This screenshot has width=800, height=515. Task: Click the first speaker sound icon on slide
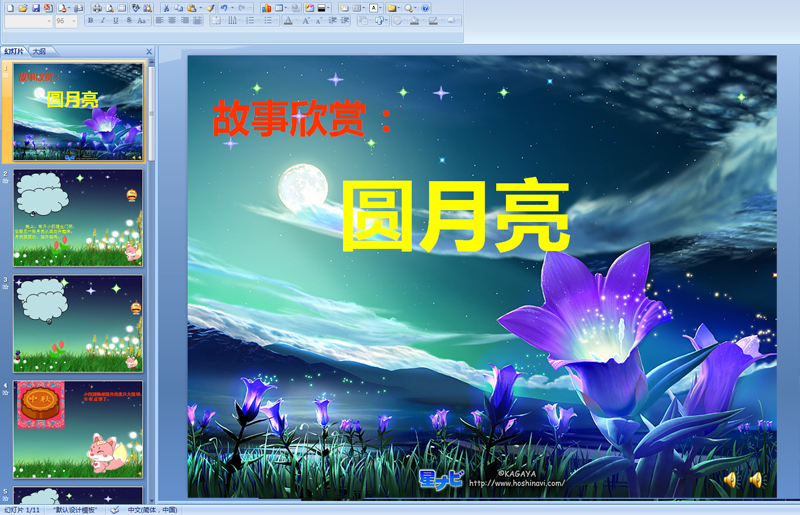(731, 480)
